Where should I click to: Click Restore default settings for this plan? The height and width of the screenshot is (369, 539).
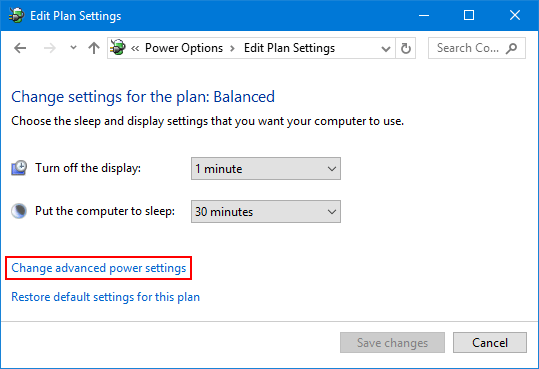[106, 297]
